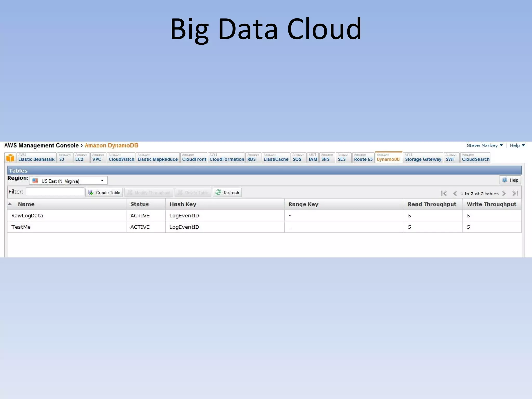Switch to Elastic Beanstalk tab

click(36, 157)
